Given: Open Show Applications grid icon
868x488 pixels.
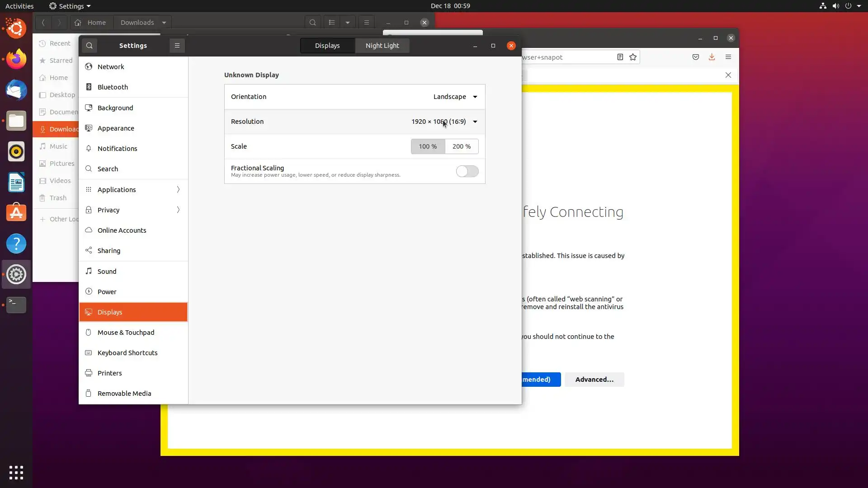Looking at the screenshot, I should pyautogui.click(x=16, y=473).
